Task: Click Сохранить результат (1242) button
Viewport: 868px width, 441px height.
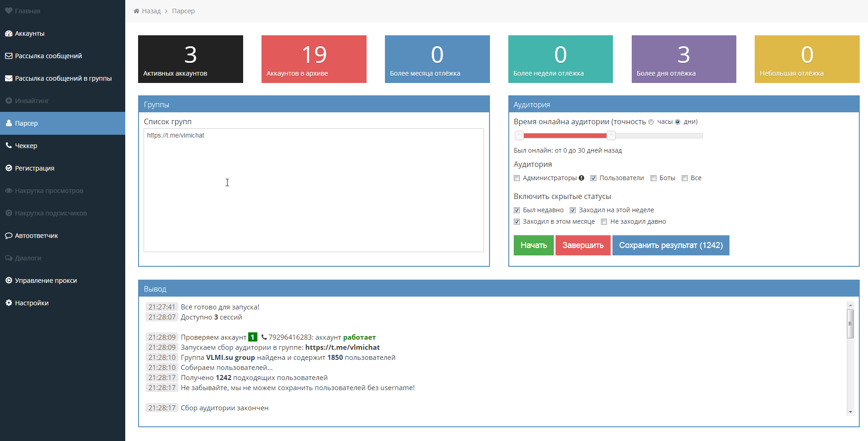Action: (670, 245)
